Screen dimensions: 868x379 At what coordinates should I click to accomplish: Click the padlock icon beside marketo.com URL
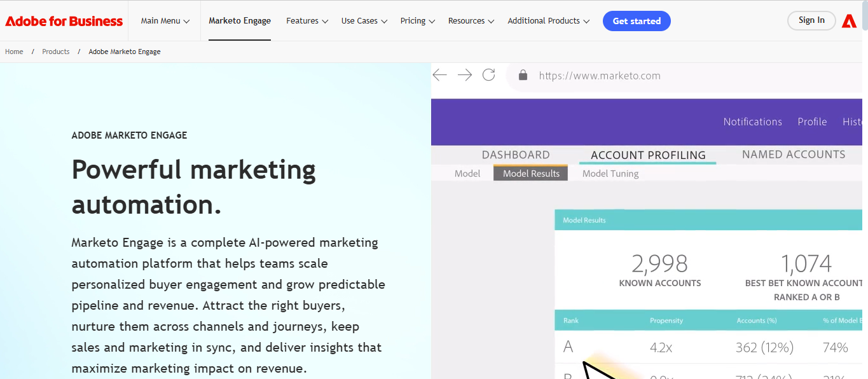click(x=523, y=75)
